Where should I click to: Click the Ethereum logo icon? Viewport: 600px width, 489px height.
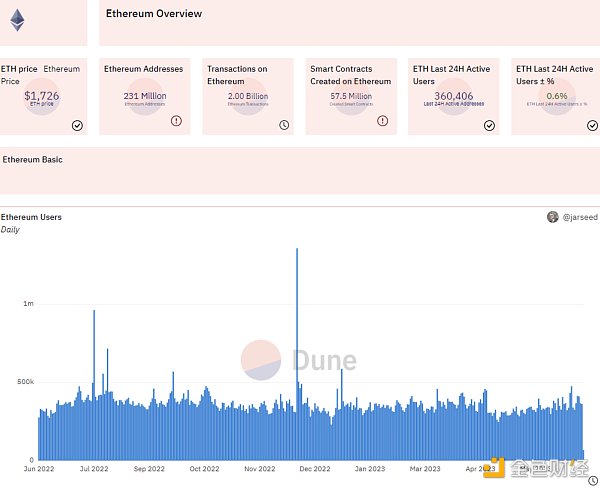18,20
